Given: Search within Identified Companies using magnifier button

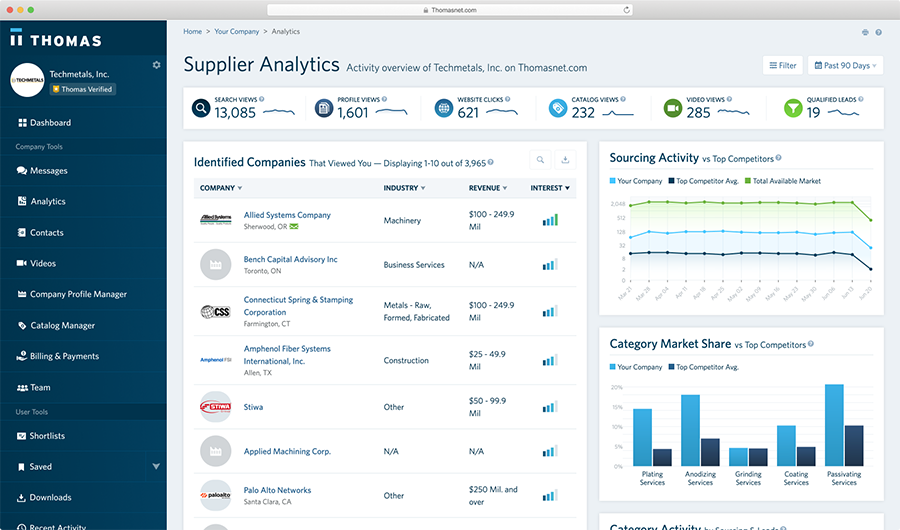Looking at the screenshot, I should [540, 160].
